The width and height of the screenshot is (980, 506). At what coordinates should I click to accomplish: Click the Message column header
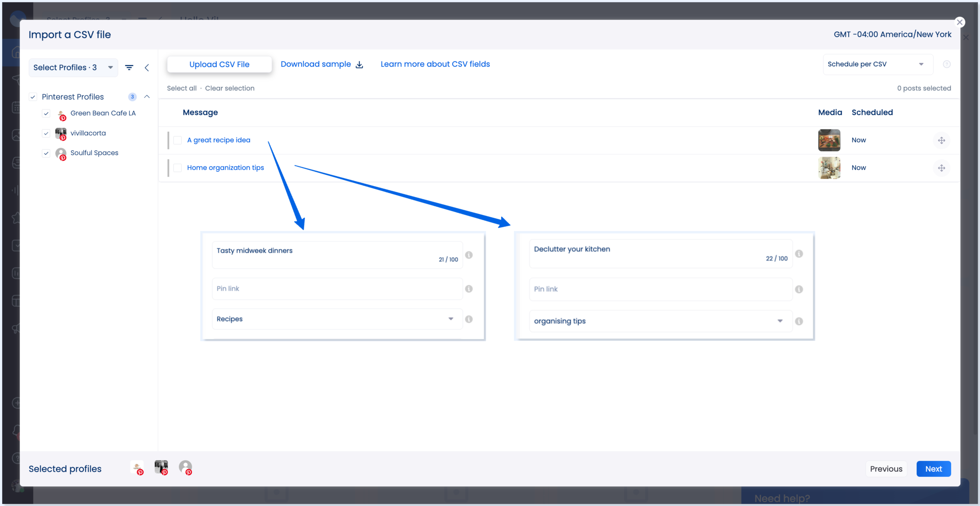[x=200, y=113]
